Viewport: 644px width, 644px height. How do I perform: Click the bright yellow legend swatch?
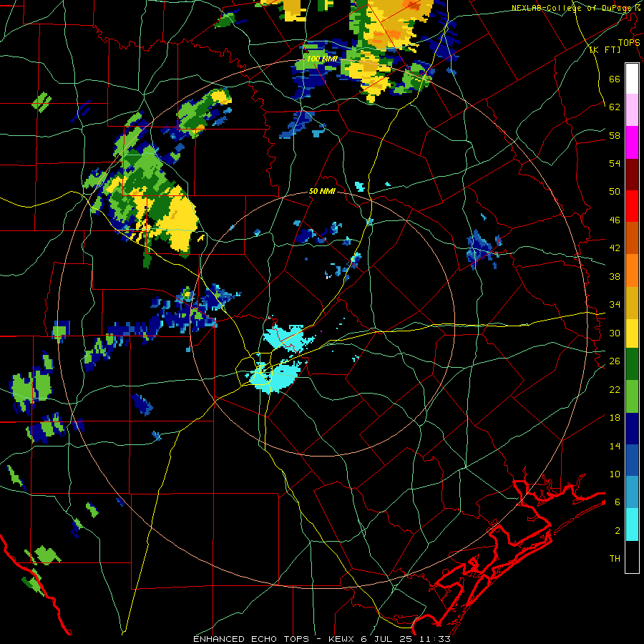pos(632,333)
